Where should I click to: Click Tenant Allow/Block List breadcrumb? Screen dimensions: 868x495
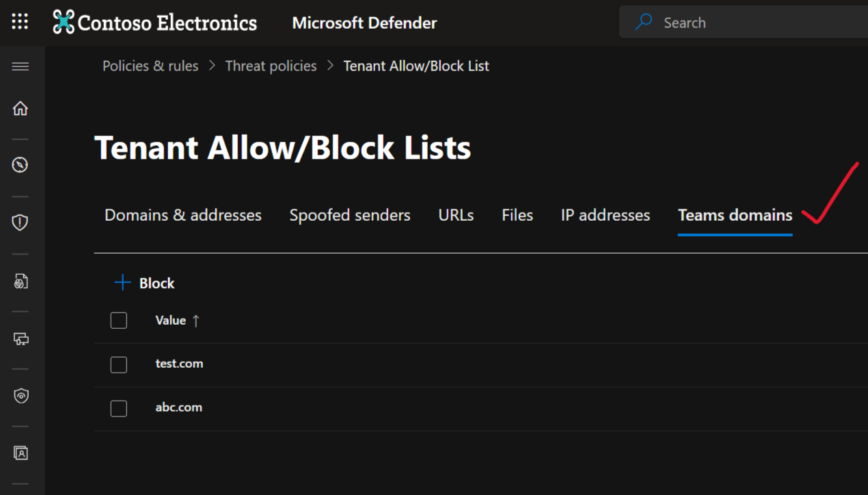pyautogui.click(x=416, y=66)
